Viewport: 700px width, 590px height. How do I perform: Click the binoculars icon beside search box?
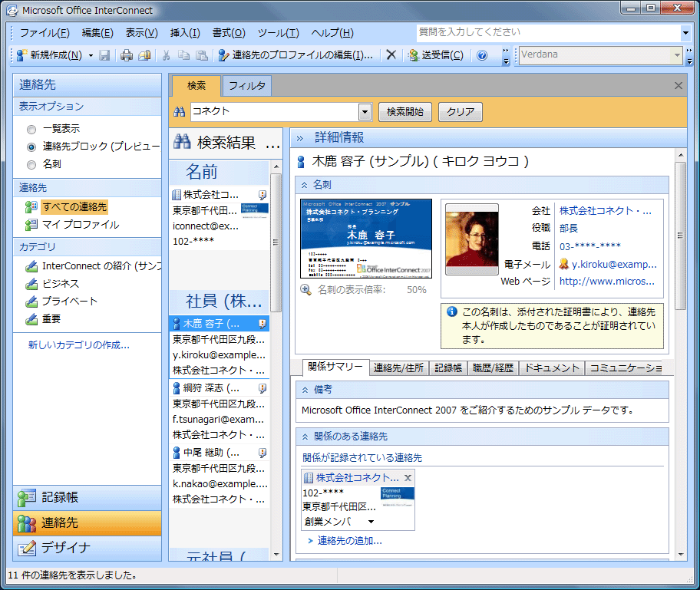click(x=179, y=111)
